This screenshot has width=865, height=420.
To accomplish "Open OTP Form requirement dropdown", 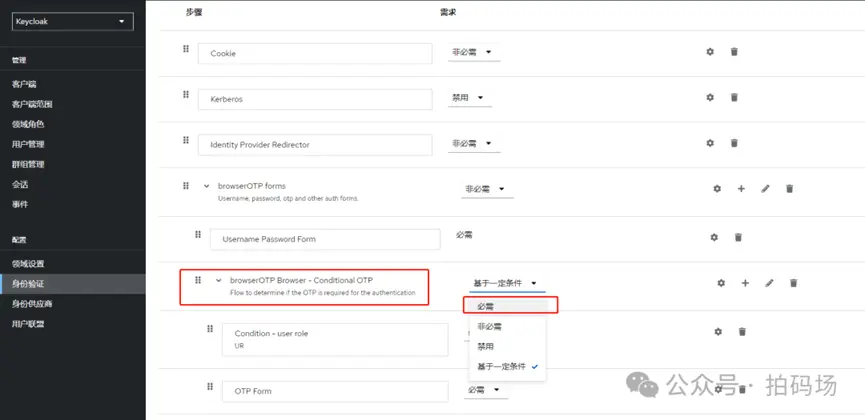I will tap(486, 390).
